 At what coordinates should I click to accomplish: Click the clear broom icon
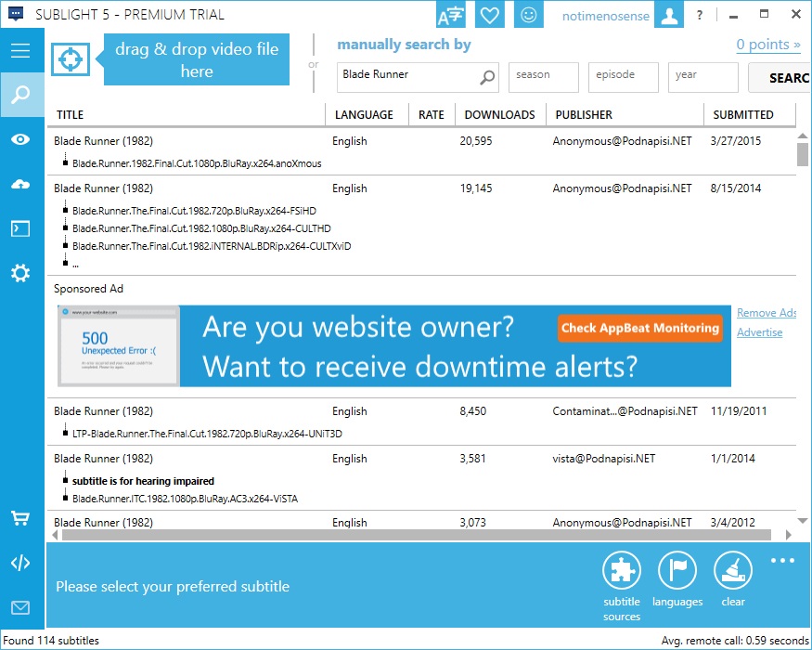tap(733, 570)
